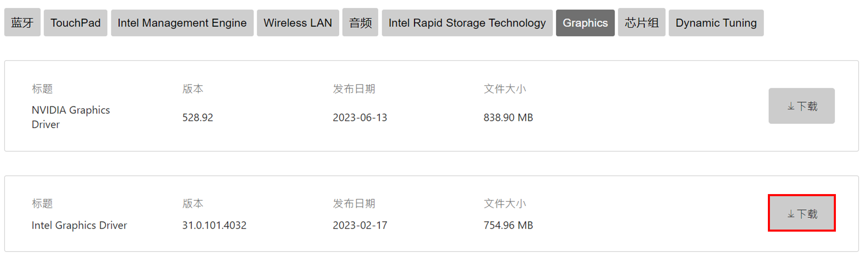Click the 发布日期 label in NVIDIA row
868x263 pixels.
[x=354, y=89]
